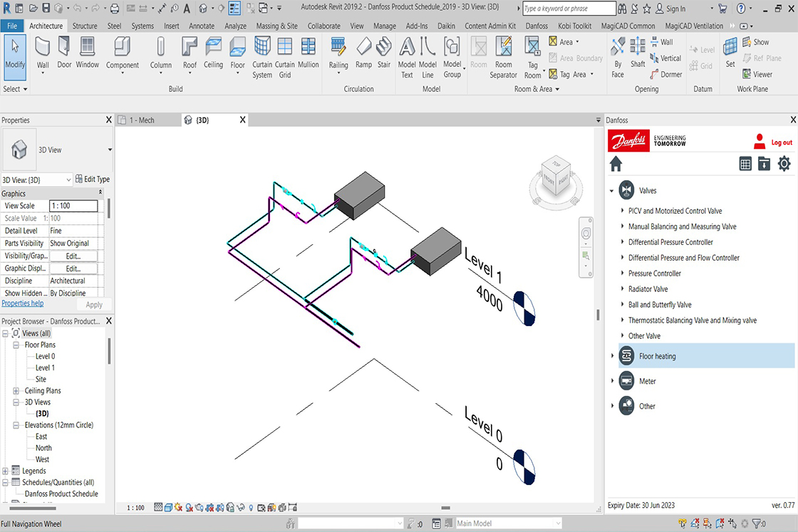The height and width of the screenshot is (532, 798).
Task: Open the Danfoss home icon
Action: [x=616, y=164]
